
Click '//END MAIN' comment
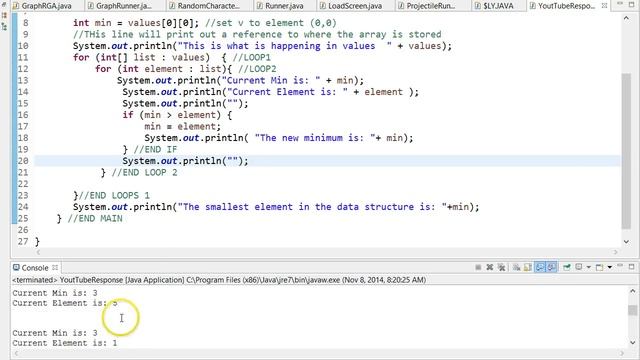95,218
